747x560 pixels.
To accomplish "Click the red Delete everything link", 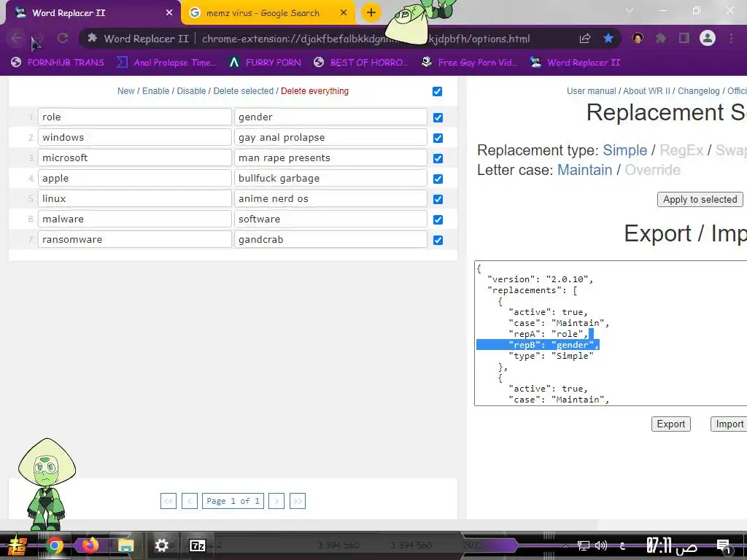I will (314, 91).
